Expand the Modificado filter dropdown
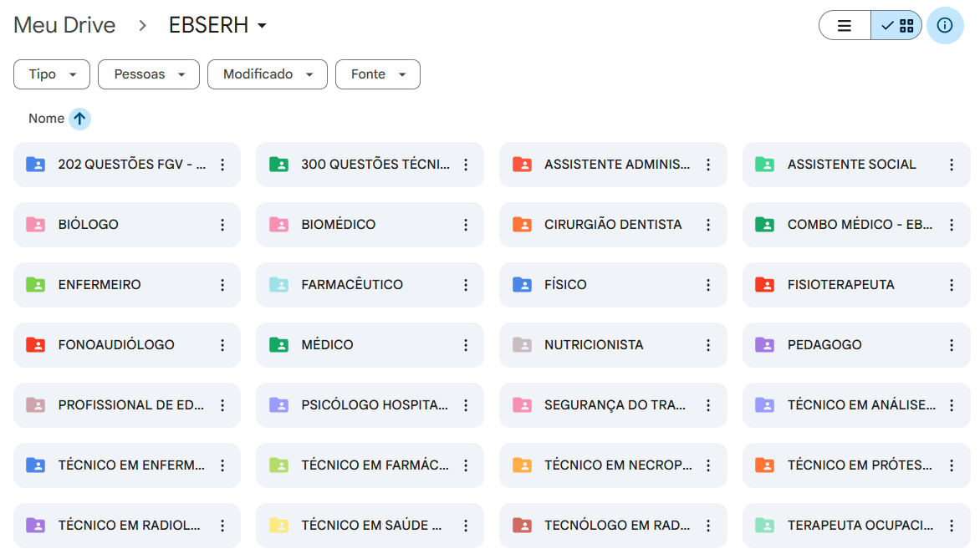Screen dimensions: 980x554 click(x=267, y=74)
